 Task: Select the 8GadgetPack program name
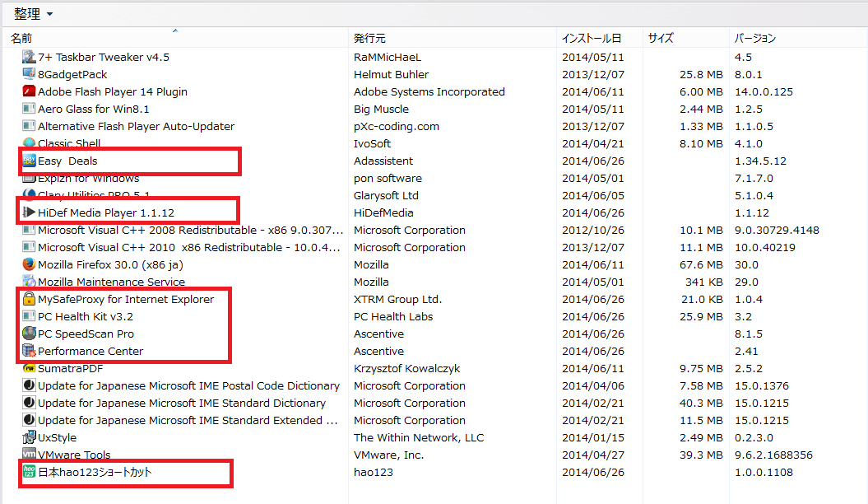pyautogui.click(x=72, y=74)
